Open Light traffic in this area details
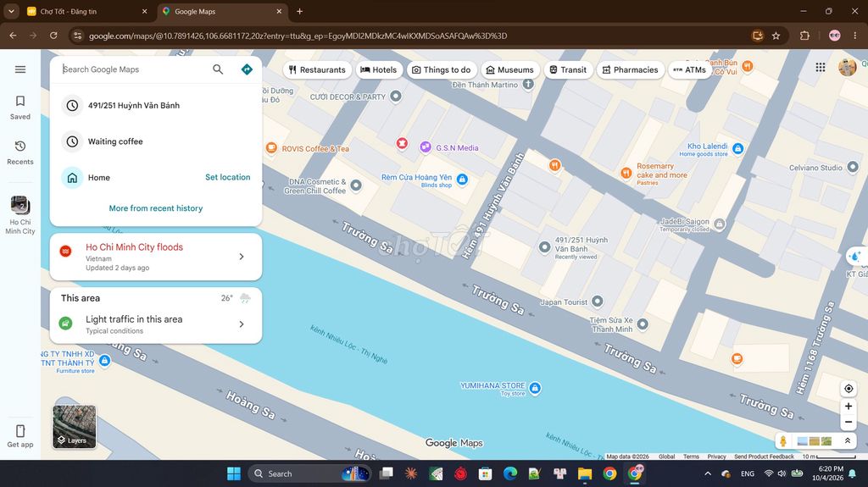 coord(156,324)
